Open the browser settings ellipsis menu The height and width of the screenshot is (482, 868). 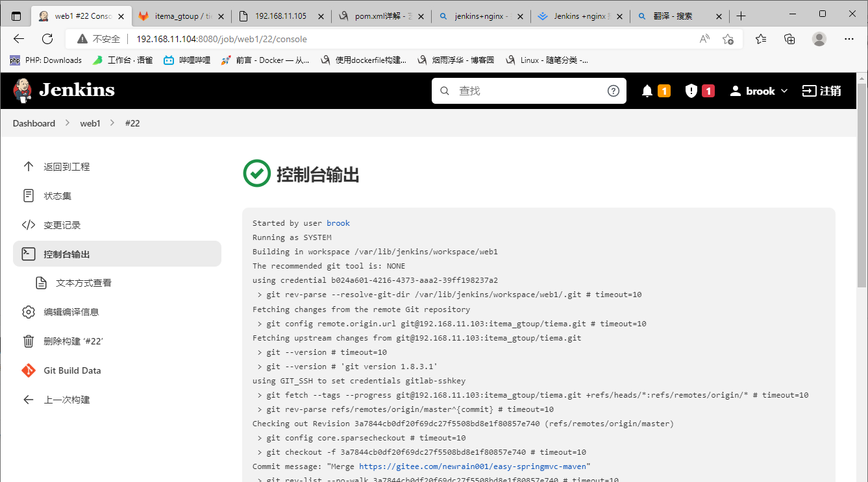(849, 39)
